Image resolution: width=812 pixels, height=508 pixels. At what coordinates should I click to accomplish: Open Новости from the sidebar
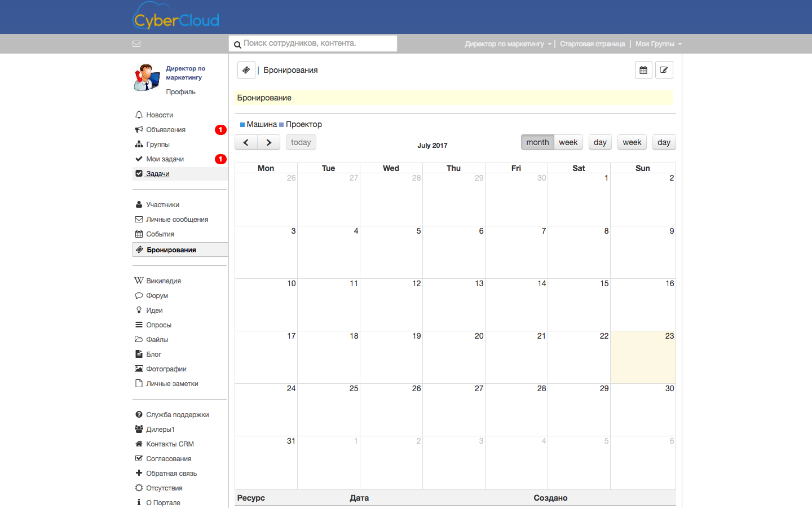click(160, 115)
